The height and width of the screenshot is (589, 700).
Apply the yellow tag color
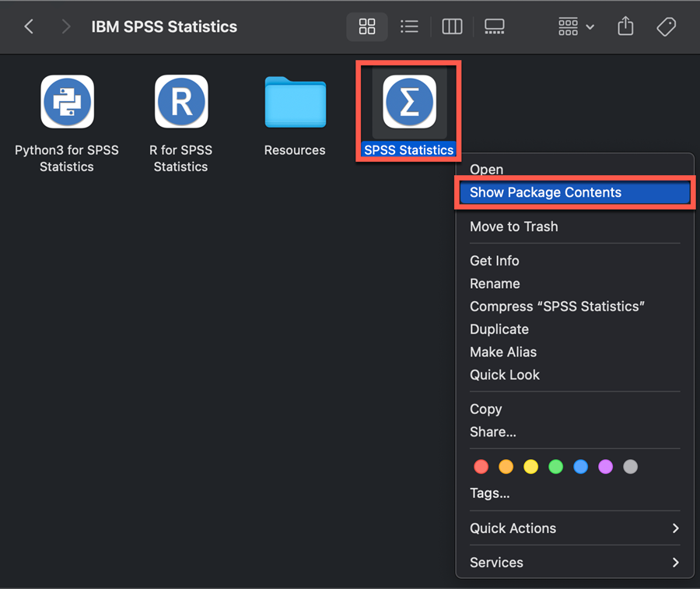530,467
